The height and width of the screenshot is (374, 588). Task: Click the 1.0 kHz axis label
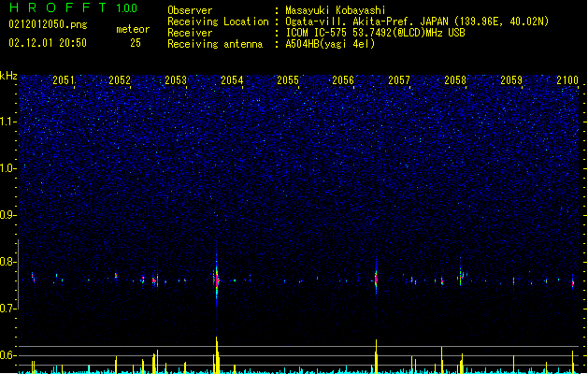point(8,168)
